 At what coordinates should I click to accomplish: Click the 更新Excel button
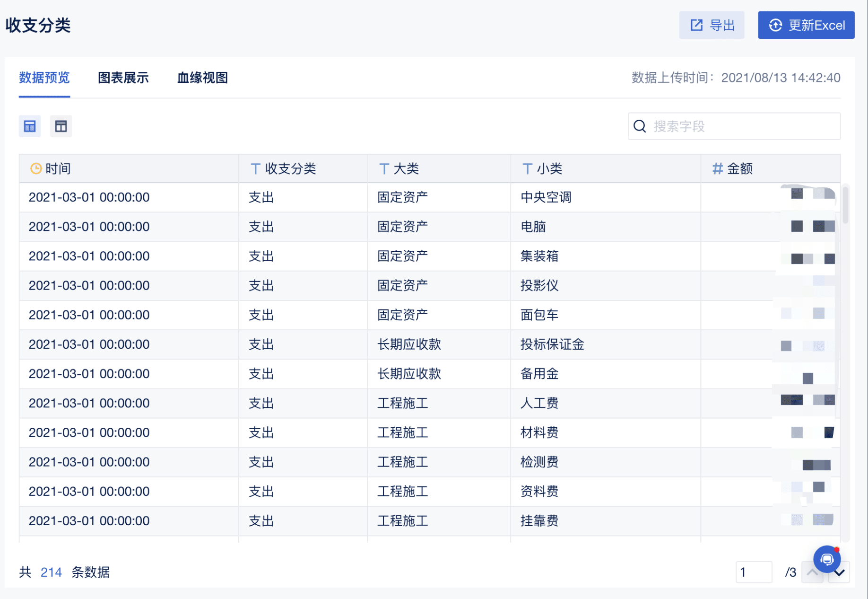click(x=806, y=25)
